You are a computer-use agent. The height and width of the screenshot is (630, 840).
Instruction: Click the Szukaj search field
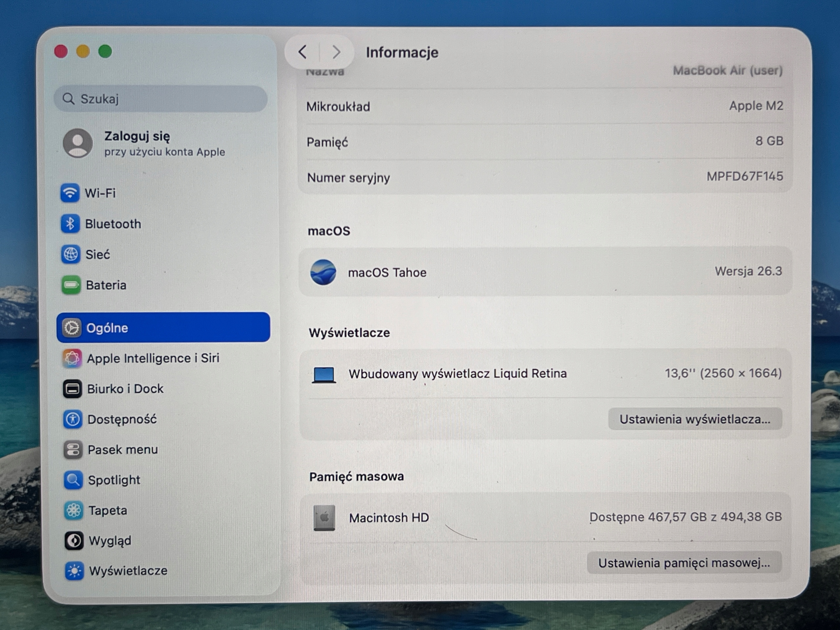pyautogui.click(x=161, y=99)
